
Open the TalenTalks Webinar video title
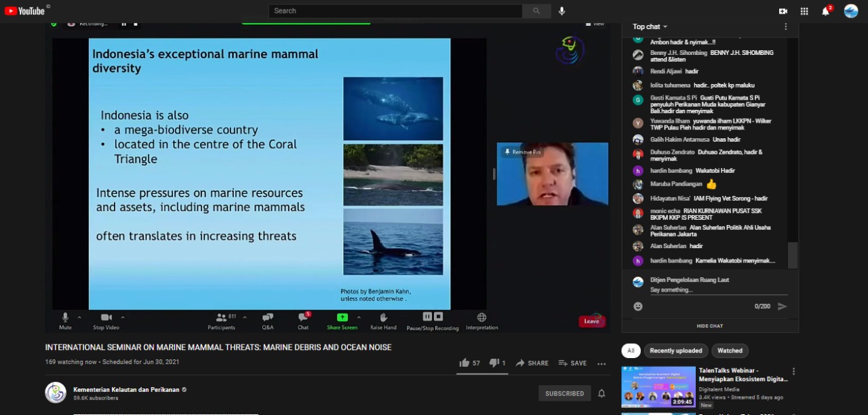point(743,374)
